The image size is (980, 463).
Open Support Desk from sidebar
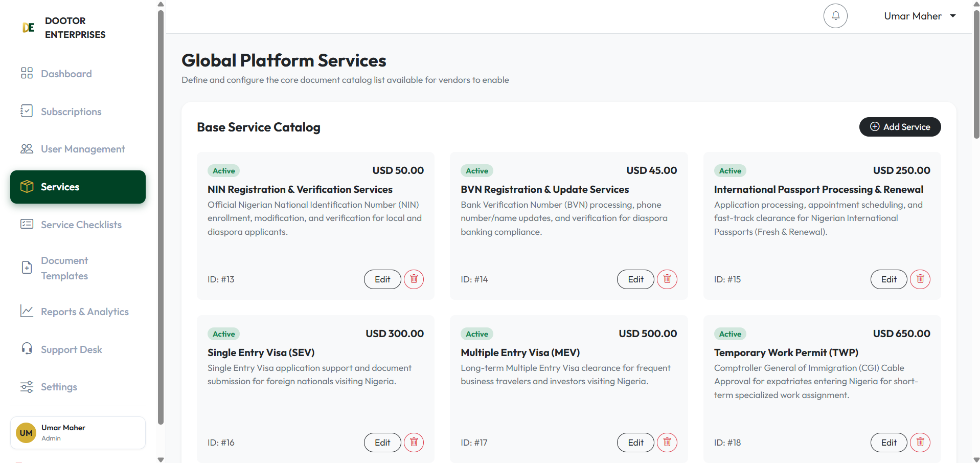point(78,349)
